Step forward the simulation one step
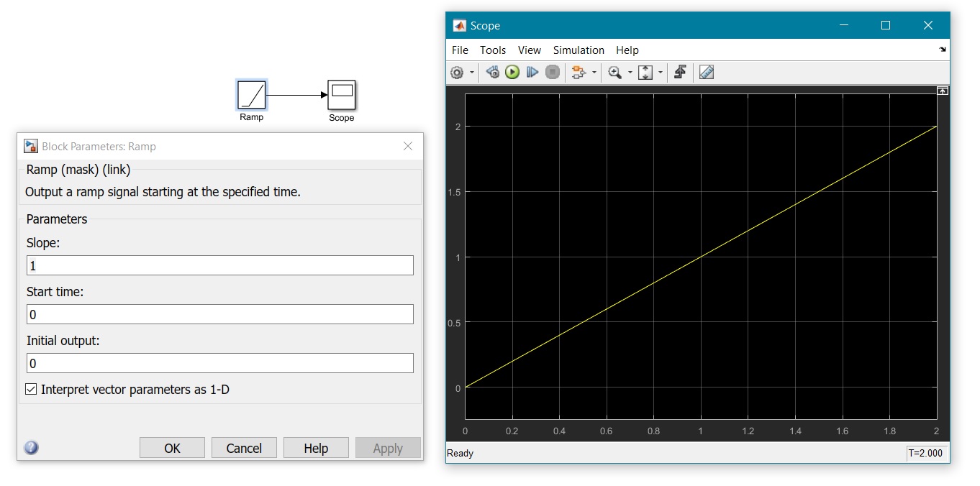Screen dimensions: 980x486 point(532,72)
